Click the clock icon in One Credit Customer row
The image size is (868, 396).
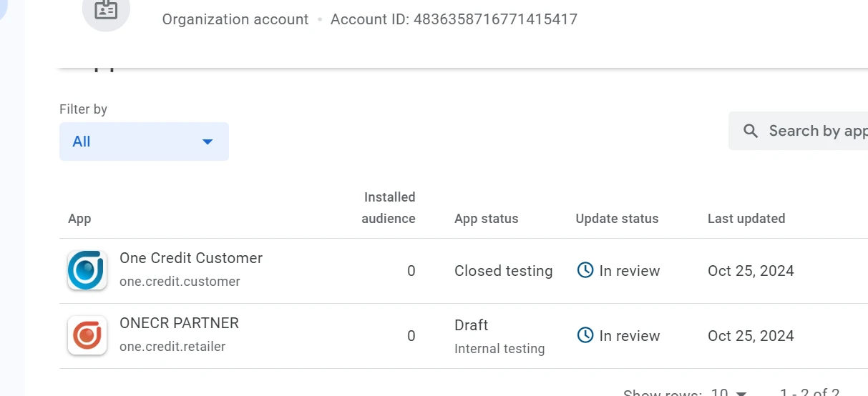(x=585, y=270)
